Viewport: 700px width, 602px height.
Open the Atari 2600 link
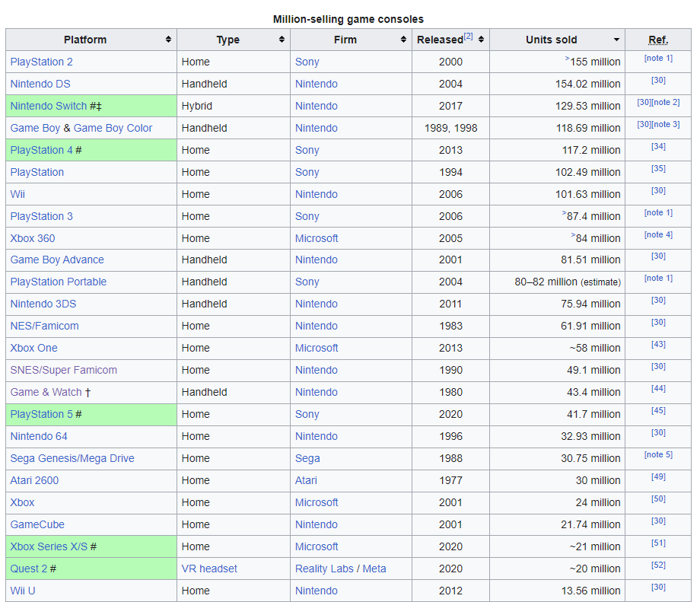(34, 480)
